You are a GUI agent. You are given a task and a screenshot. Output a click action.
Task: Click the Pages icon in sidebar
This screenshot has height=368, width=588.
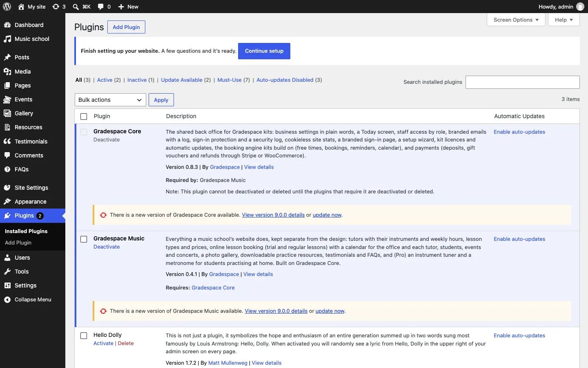[7, 85]
